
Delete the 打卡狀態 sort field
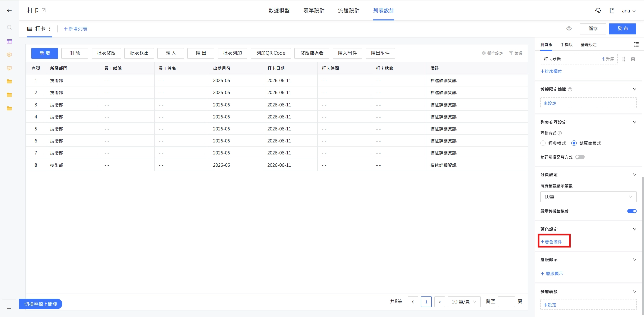click(x=633, y=59)
